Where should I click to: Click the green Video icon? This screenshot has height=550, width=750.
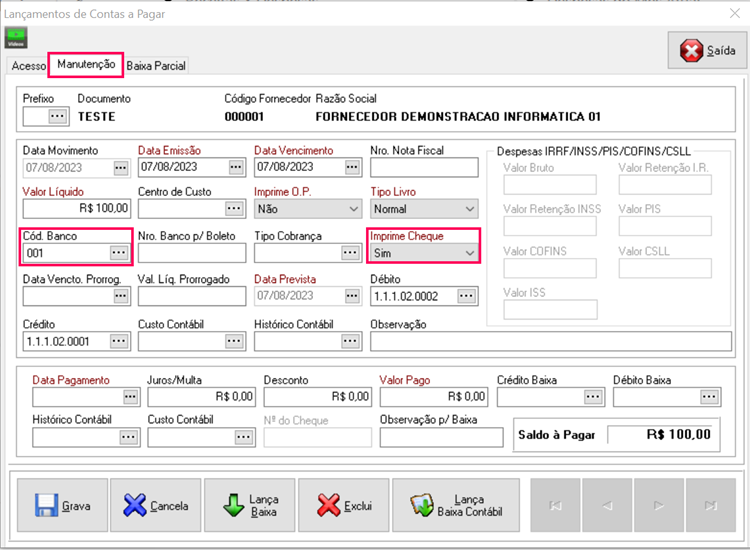[16, 39]
